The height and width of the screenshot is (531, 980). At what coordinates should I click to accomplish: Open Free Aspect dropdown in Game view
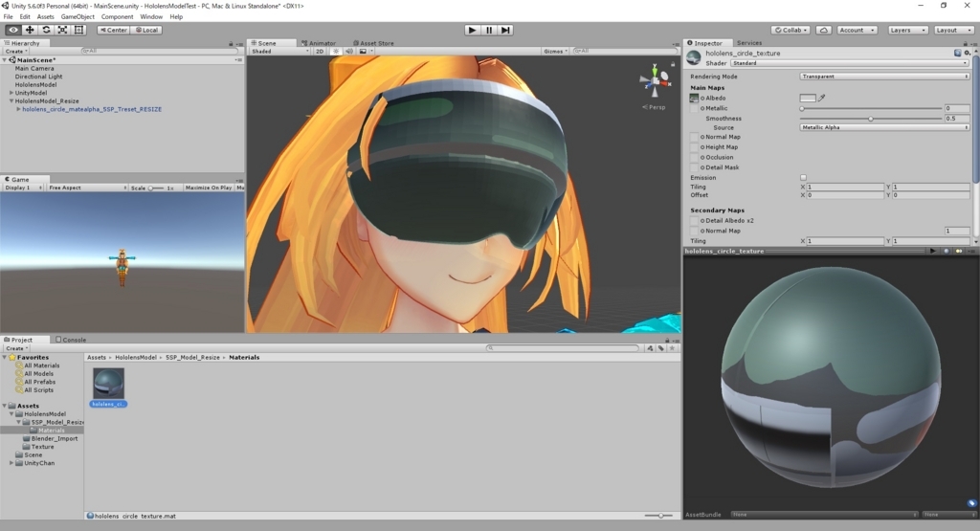pyautogui.click(x=87, y=188)
